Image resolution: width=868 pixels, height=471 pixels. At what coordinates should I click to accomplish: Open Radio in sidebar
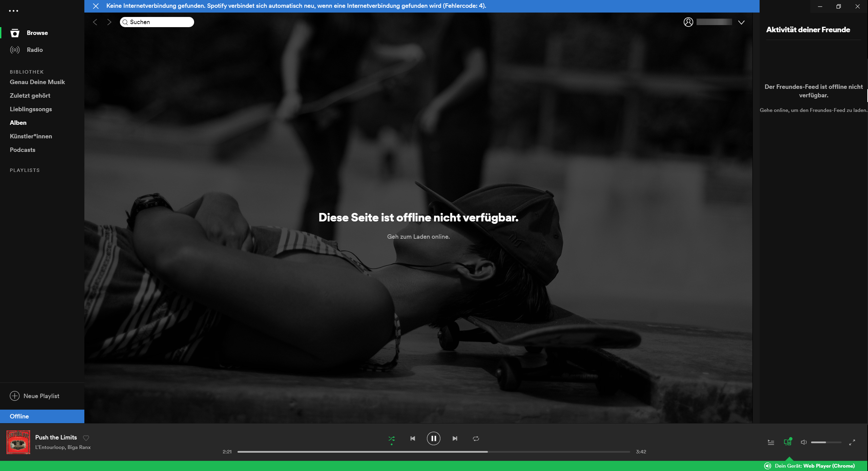[35, 50]
